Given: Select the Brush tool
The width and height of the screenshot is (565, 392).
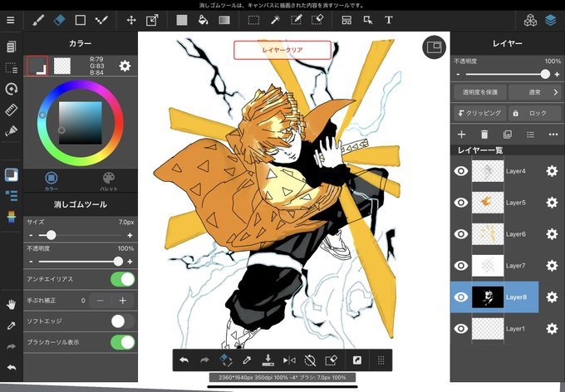Looking at the screenshot, I should pyautogui.click(x=38, y=20).
